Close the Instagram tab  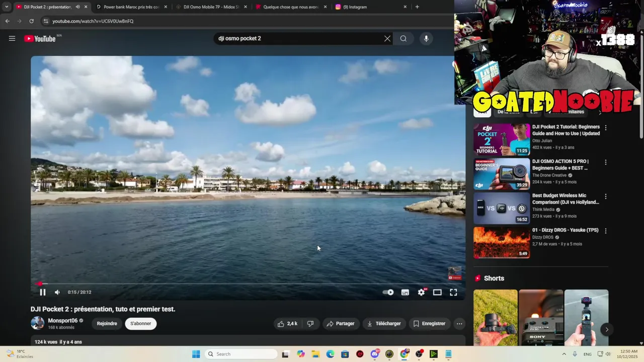coord(405,7)
